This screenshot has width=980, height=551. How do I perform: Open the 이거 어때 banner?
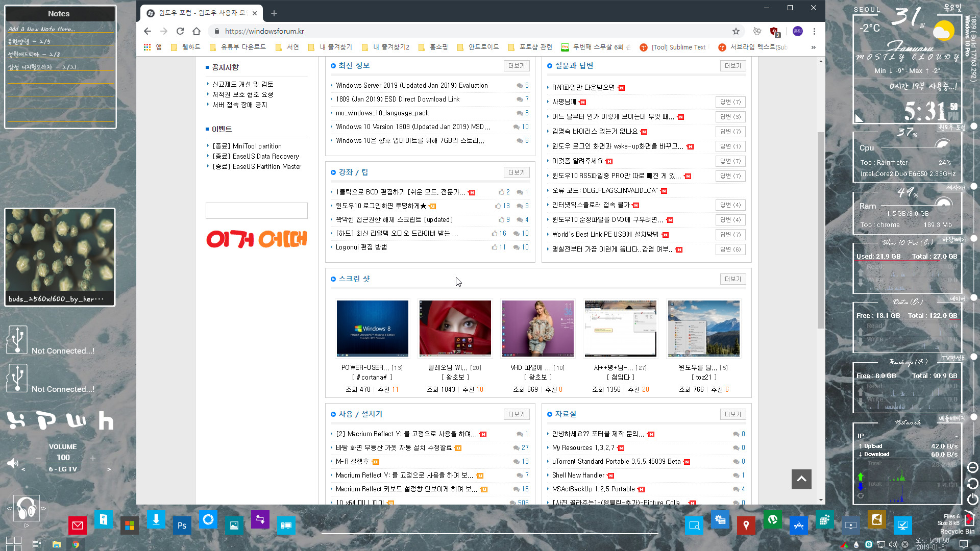tap(257, 239)
